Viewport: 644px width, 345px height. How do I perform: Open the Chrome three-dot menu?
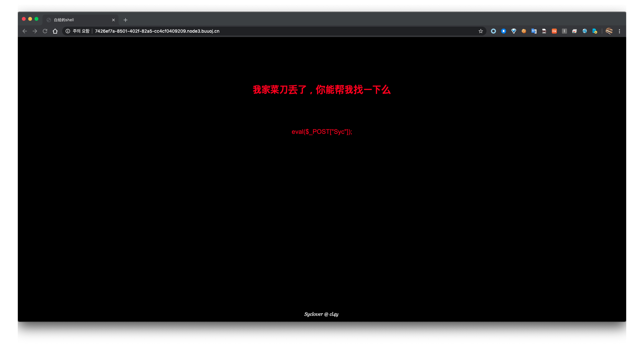[x=619, y=31]
